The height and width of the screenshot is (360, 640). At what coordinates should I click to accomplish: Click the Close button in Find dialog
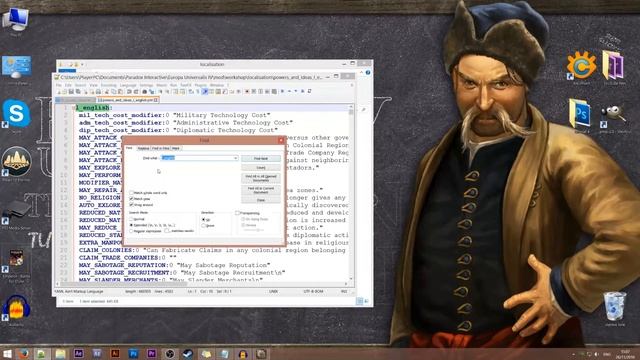(x=261, y=200)
